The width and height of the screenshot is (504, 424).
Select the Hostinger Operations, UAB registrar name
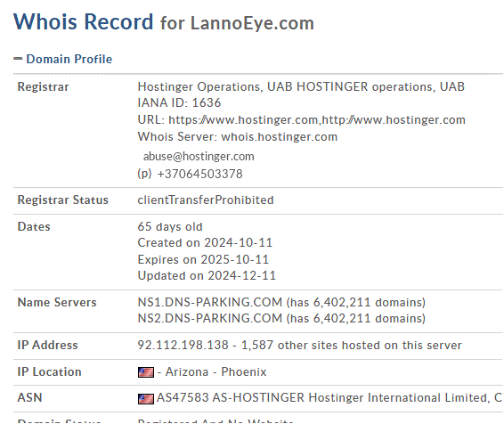301,86
